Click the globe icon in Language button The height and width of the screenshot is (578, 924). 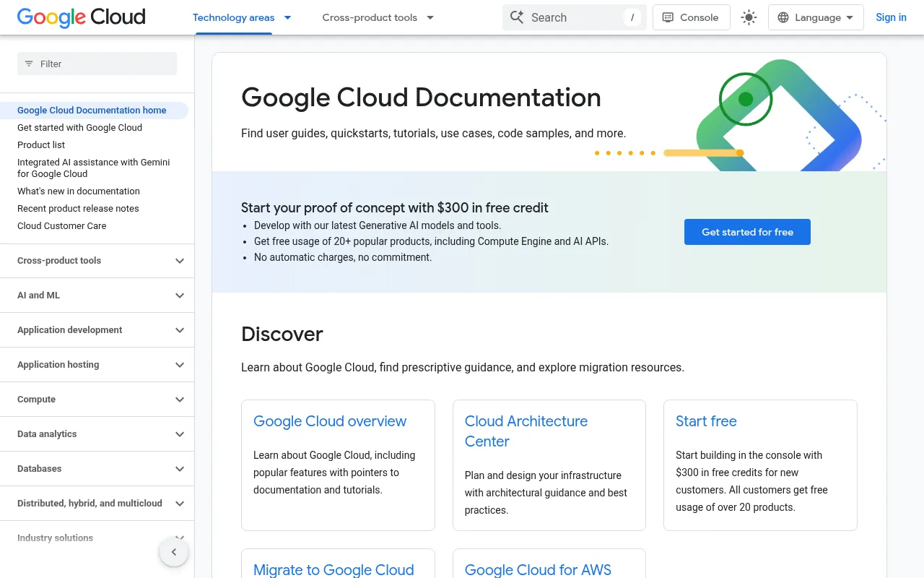point(783,17)
